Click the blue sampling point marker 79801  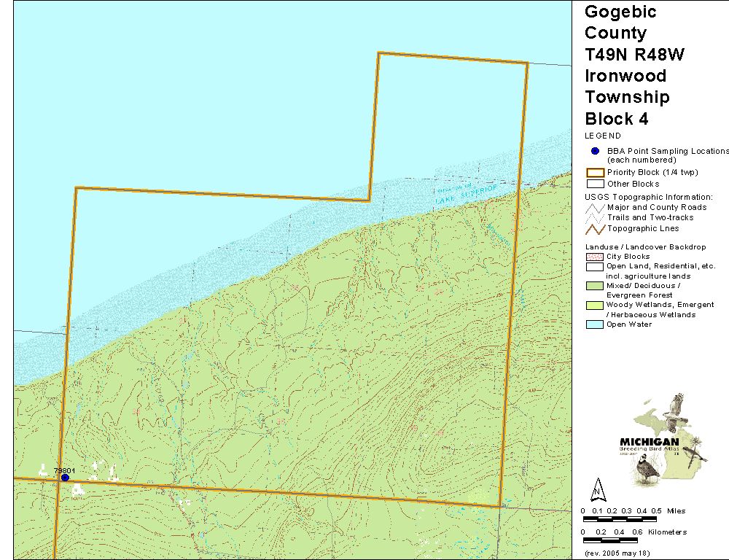(x=65, y=477)
